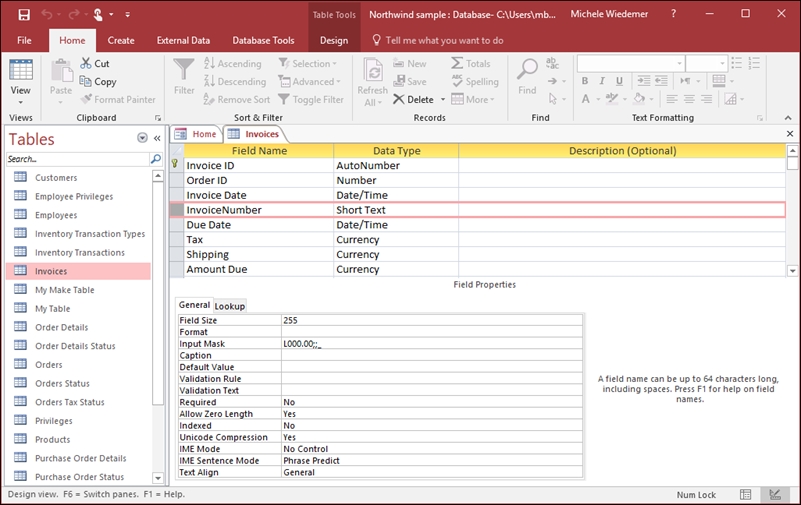This screenshot has height=505, width=801.
Task: Toggle Underline formatting
Action: [x=619, y=81]
